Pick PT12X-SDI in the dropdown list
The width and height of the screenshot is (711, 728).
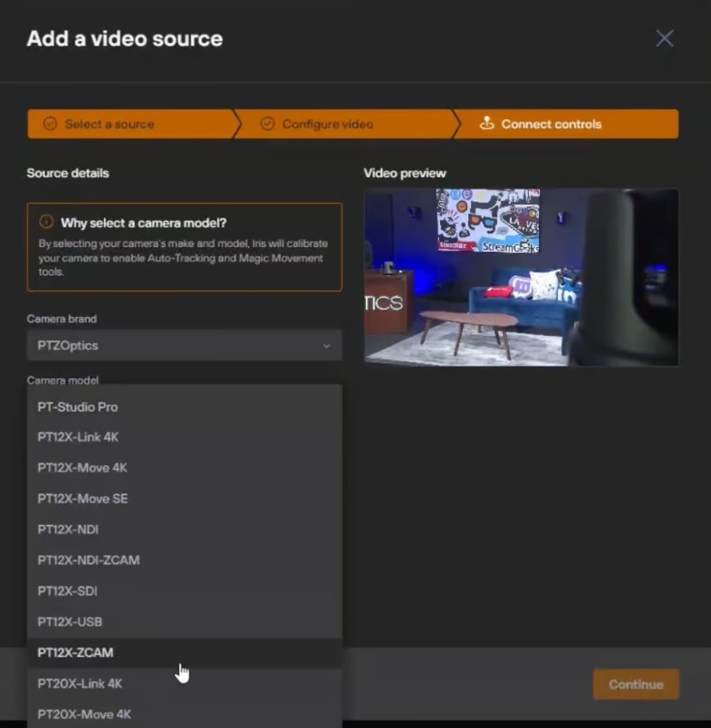tap(67, 590)
